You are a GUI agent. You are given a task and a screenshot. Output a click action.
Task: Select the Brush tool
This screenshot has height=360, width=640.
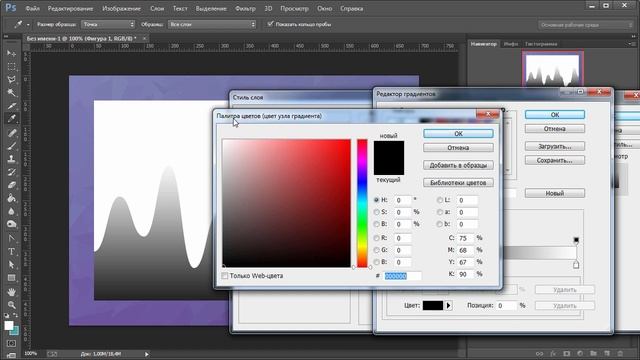pos(11,146)
